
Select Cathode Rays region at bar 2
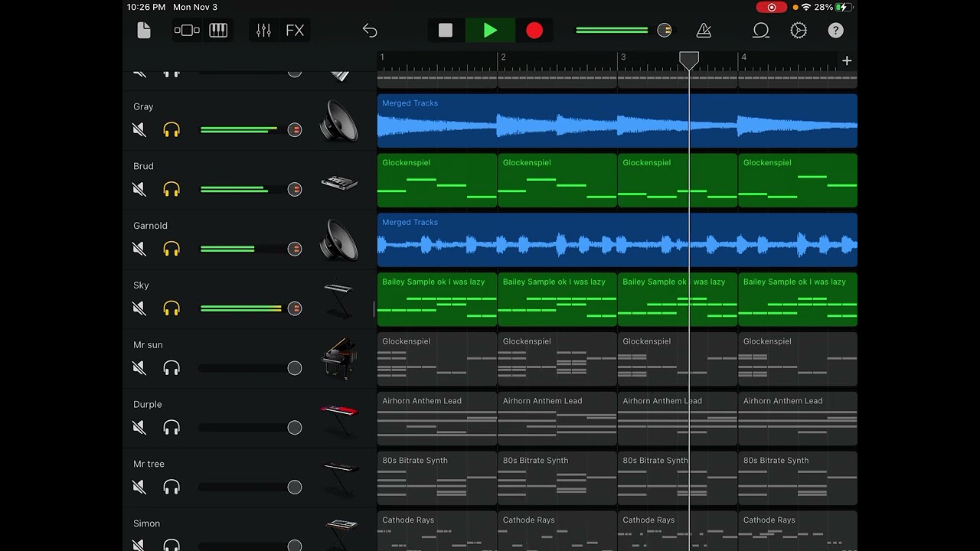(557, 531)
